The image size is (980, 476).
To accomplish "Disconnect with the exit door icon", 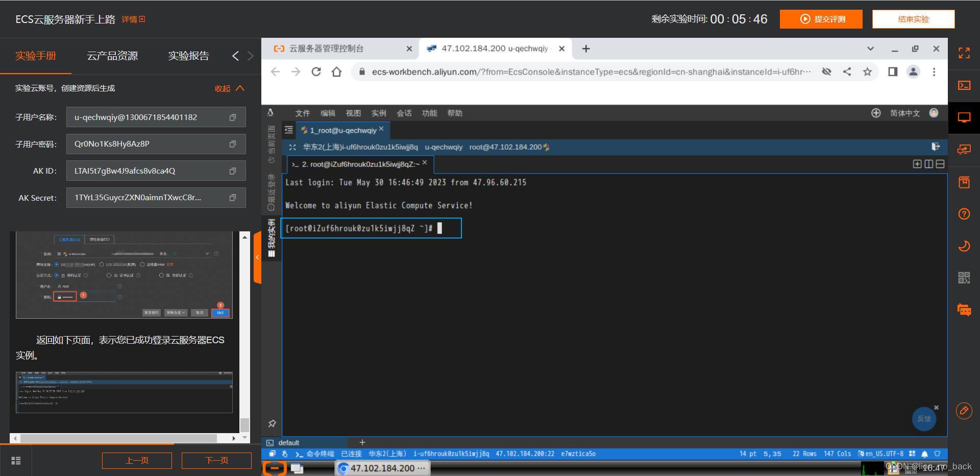I will point(936,147).
